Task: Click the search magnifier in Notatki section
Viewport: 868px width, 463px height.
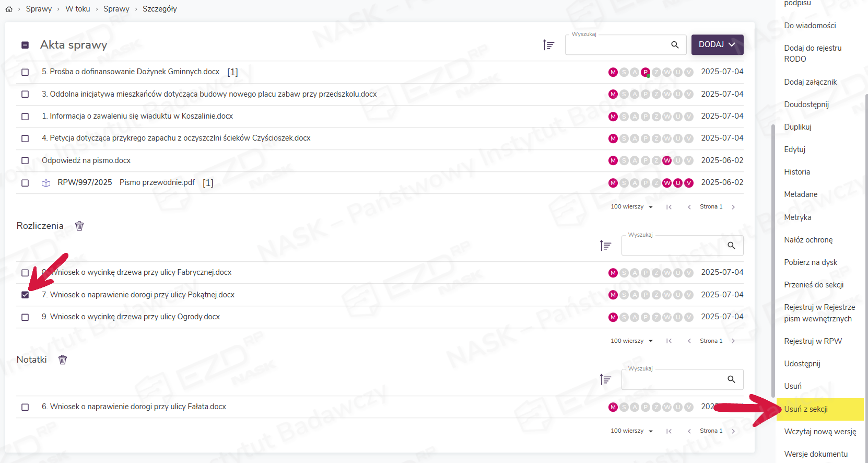Action: 731,379
